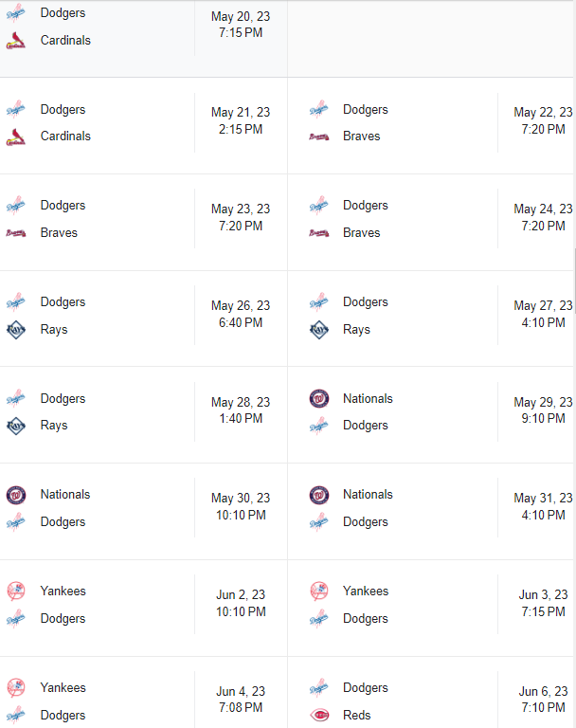Click Rays logo in May 26 game
The height and width of the screenshot is (728, 576).
point(16,330)
